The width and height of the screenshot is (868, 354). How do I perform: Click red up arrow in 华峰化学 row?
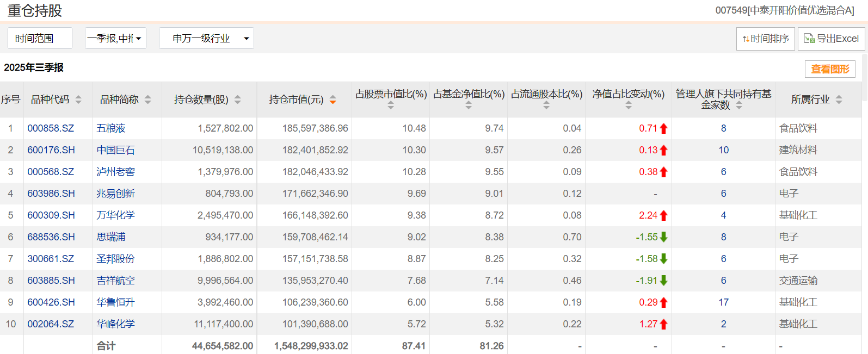tap(663, 324)
